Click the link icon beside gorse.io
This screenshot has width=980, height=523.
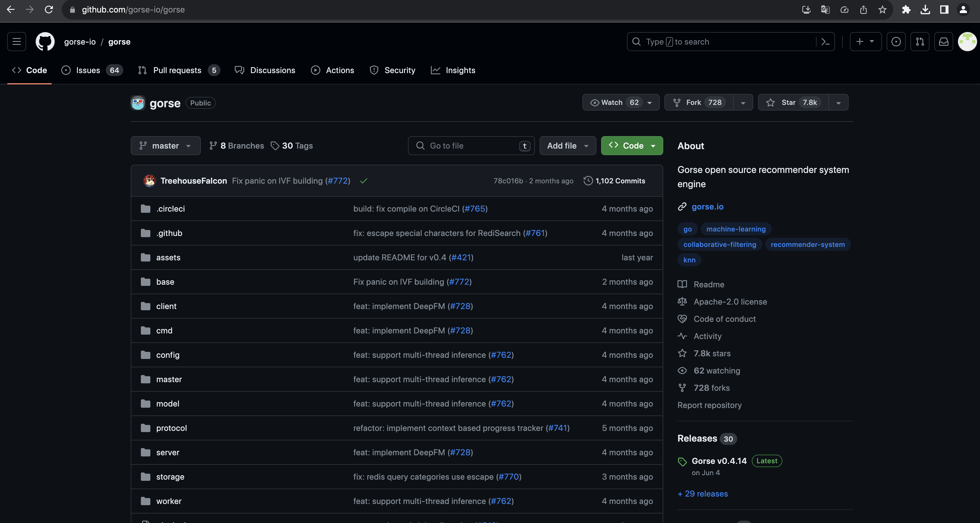click(x=682, y=207)
